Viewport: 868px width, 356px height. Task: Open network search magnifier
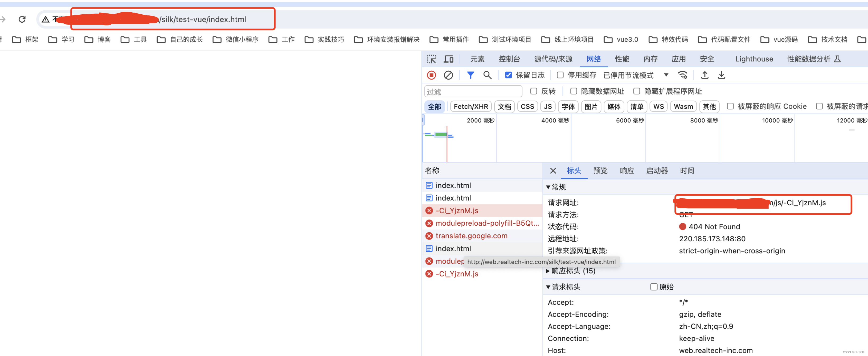click(487, 75)
